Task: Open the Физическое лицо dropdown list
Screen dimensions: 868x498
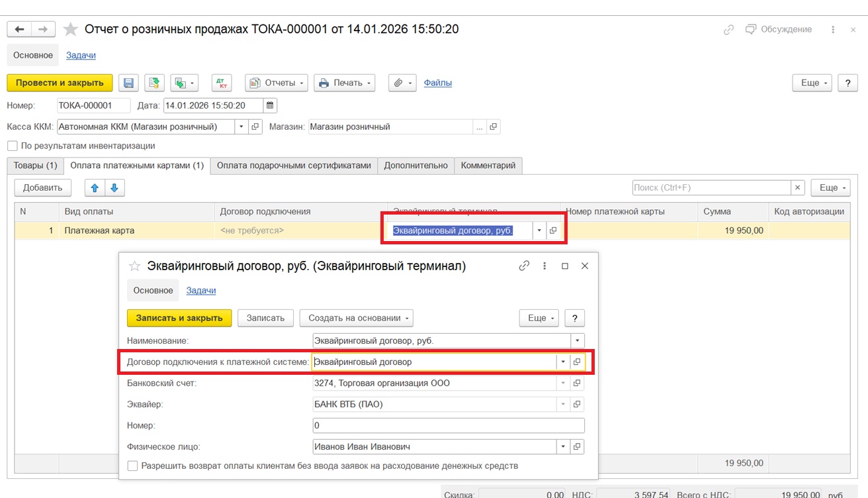Action: pyautogui.click(x=562, y=446)
